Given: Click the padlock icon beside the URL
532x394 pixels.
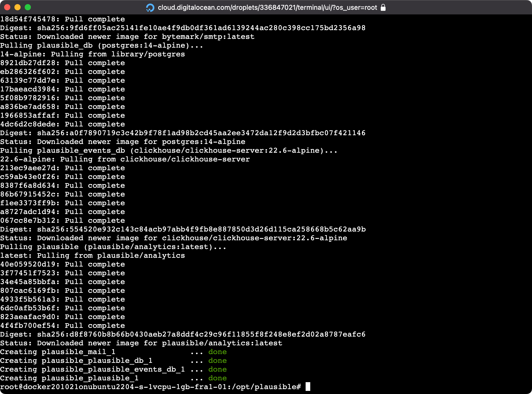Looking at the screenshot, I should 383,7.
